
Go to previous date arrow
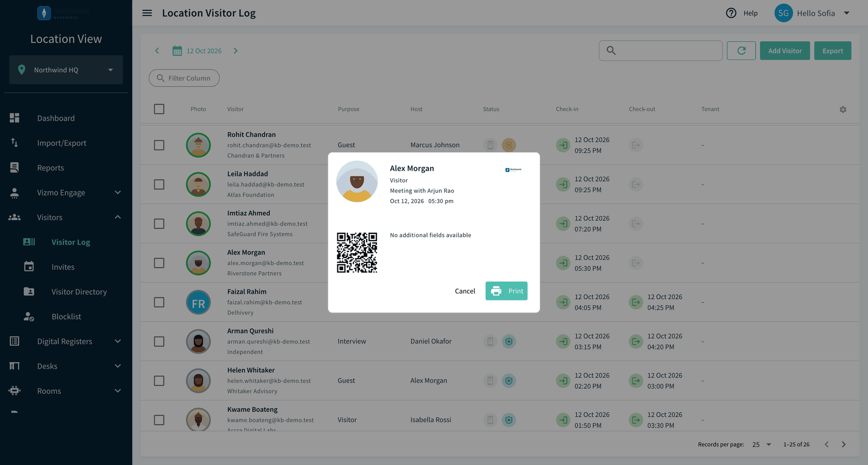coord(157,51)
